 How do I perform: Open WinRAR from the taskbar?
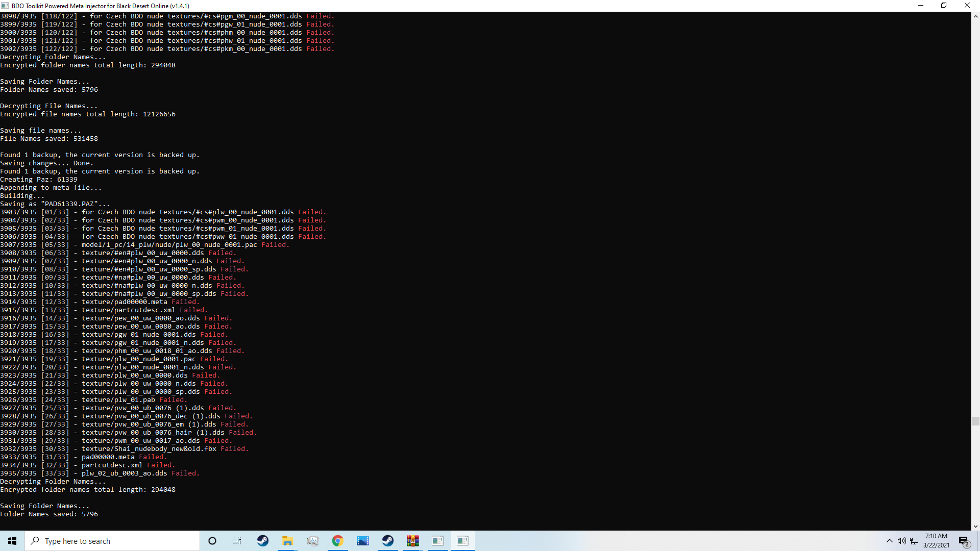(x=412, y=541)
